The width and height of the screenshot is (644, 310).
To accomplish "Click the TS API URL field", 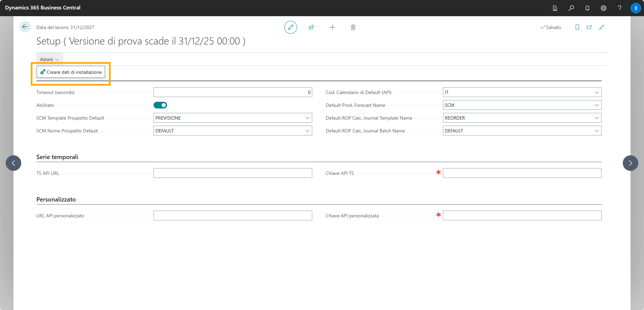I will [232, 173].
